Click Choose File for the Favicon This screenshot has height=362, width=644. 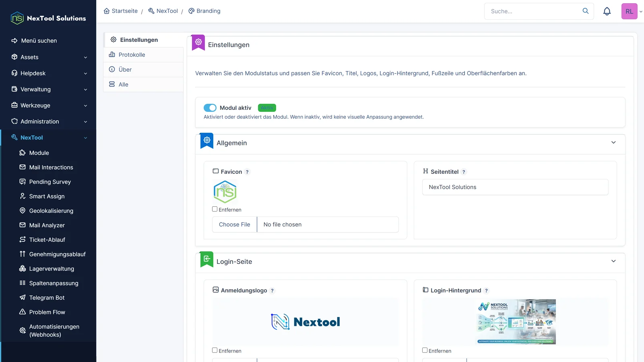click(x=235, y=224)
